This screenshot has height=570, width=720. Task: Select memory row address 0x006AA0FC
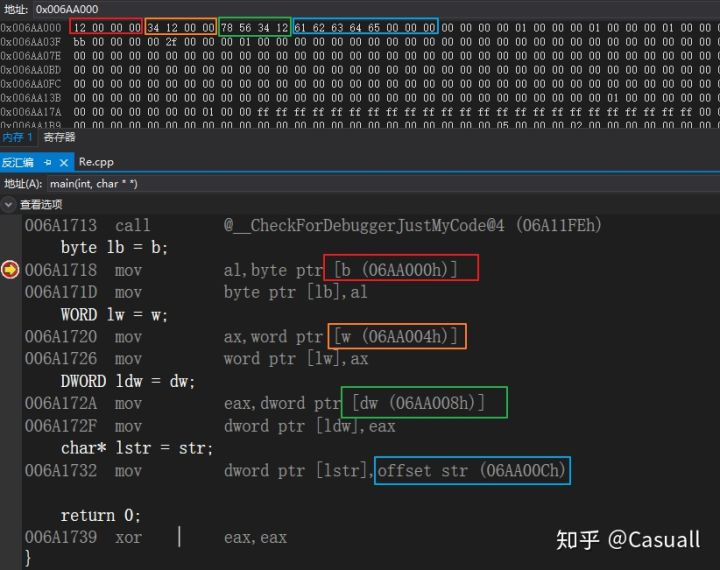tap(30, 84)
